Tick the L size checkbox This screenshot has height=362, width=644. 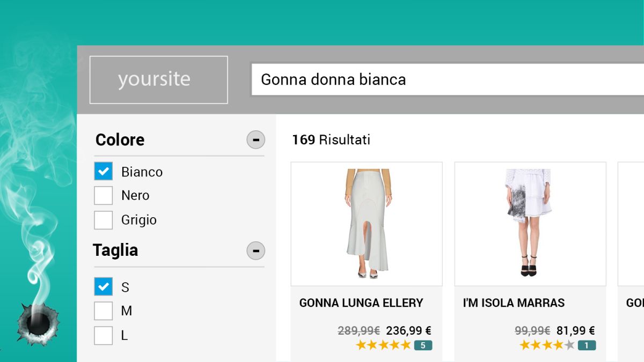pyautogui.click(x=104, y=335)
